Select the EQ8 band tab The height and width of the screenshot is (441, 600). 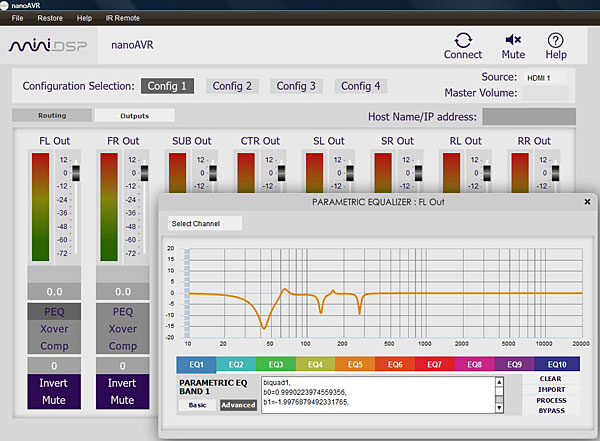click(474, 364)
